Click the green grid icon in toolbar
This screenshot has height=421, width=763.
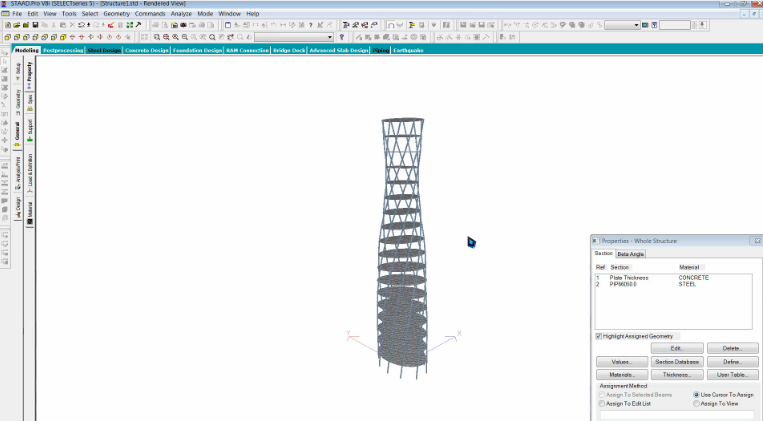pos(129,25)
